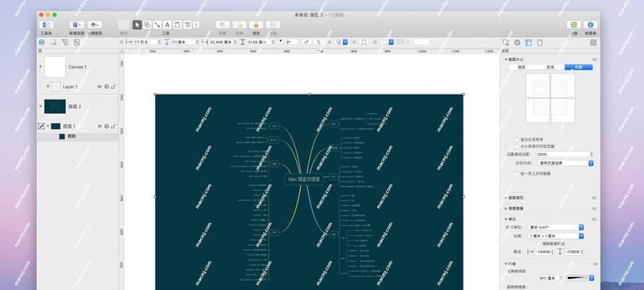Viewport: 644px width, 290px height.
Task: Open the Object inspector tab icon
Action: pos(506,42)
